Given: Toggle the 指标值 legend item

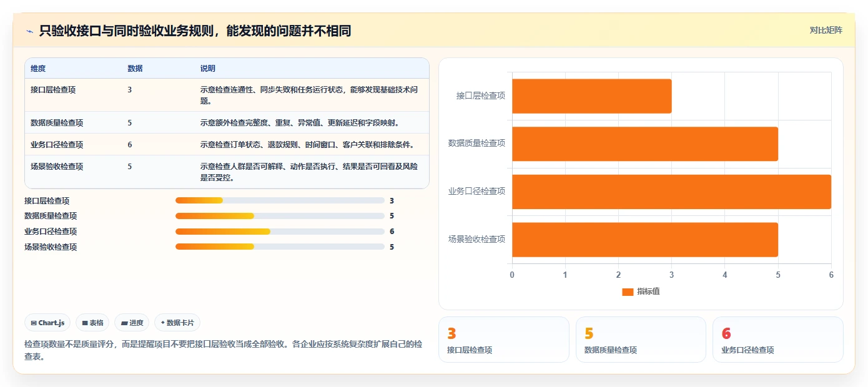Looking at the screenshot, I should coord(641,291).
